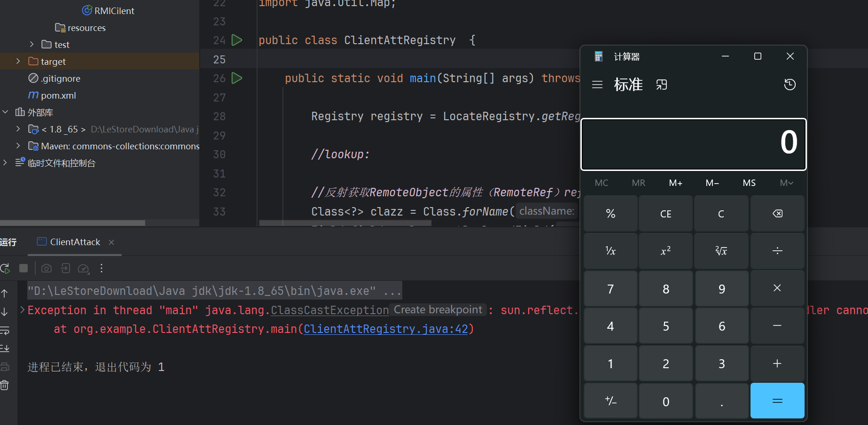Clear console output with trash icon
Image resolution: width=868 pixels, height=425 pixels.
click(x=5, y=386)
